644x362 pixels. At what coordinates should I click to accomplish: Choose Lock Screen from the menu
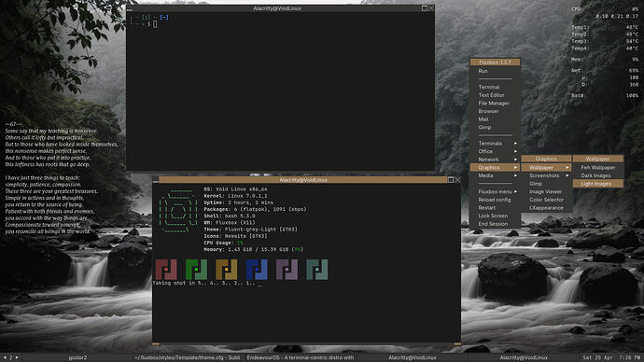[495, 216]
